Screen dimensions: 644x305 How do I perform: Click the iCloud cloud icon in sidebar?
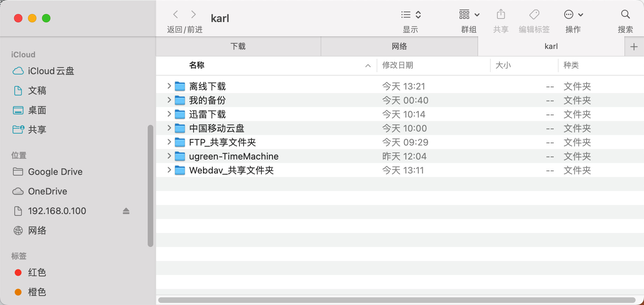click(x=18, y=71)
